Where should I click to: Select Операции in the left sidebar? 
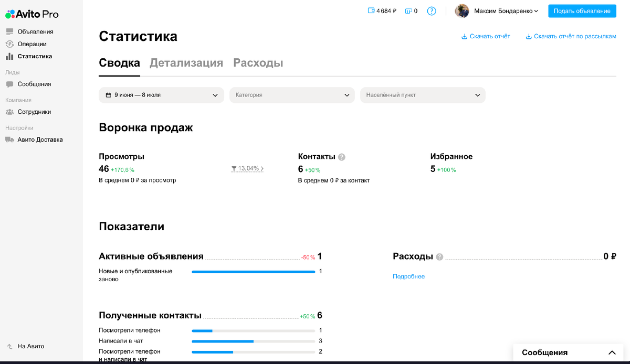[x=32, y=44]
